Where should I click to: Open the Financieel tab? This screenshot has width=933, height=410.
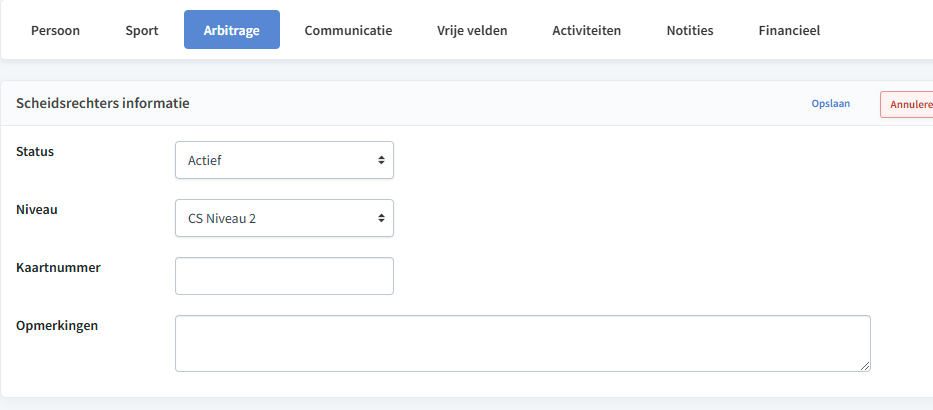click(789, 30)
